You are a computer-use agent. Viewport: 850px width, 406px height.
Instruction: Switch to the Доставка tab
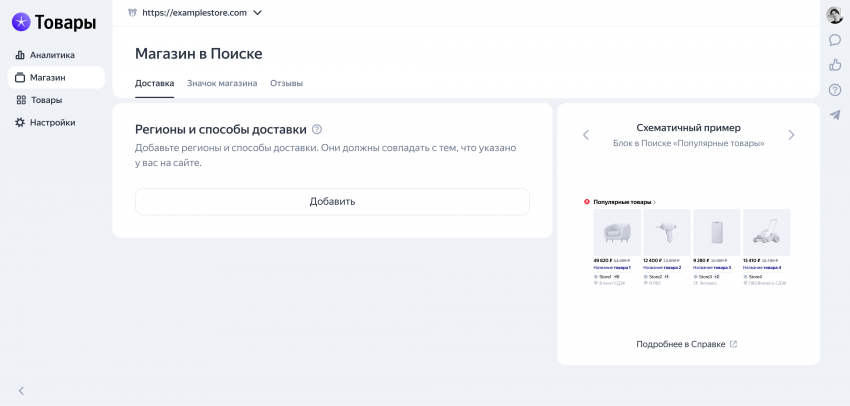pos(154,83)
